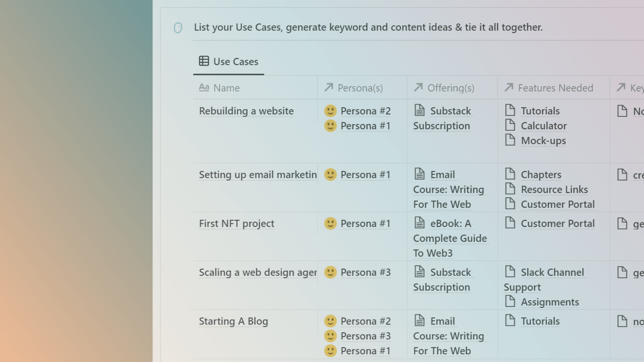Open the Name column header menu
This screenshot has width=644, height=362.
click(x=226, y=88)
